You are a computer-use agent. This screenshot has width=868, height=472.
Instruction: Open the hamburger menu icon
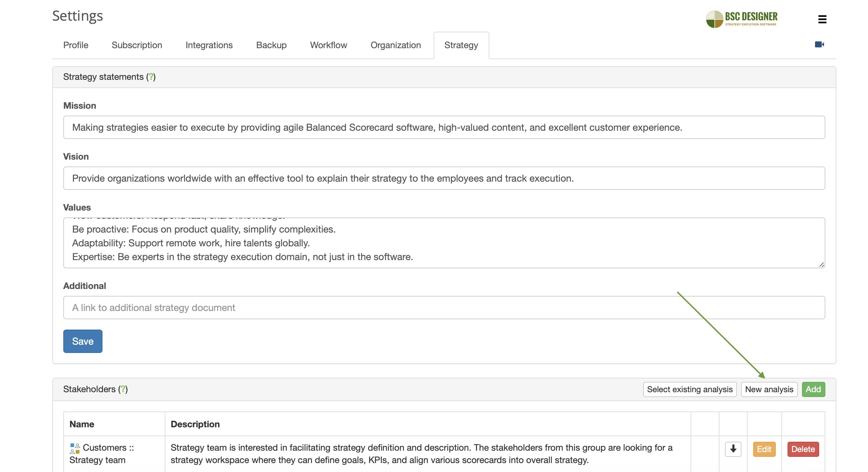[822, 19]
